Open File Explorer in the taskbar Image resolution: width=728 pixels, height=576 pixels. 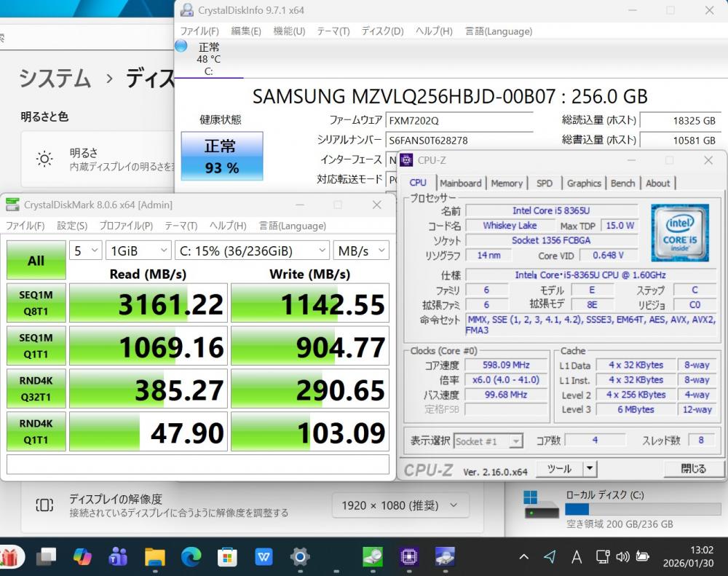pos(155,557)
